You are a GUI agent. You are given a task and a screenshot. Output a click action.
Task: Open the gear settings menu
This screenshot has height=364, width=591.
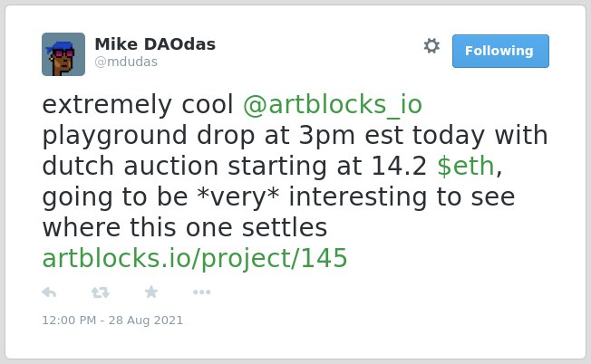tap(431, 46)
